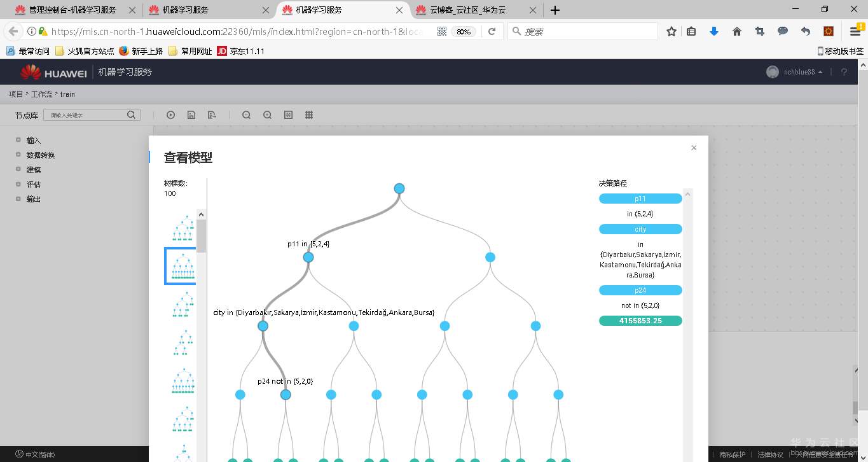
Task: Open the bookmarks library icon
Action: [x=691, y=31]
